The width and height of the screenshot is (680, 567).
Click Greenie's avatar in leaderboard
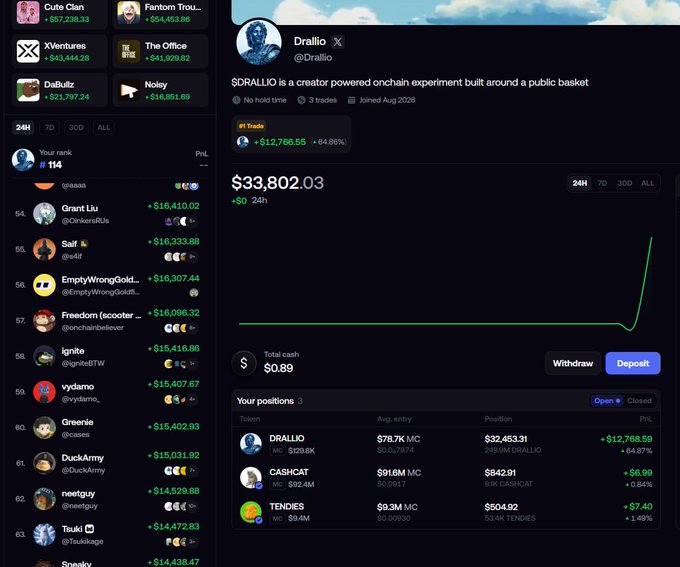pos(44,427)
